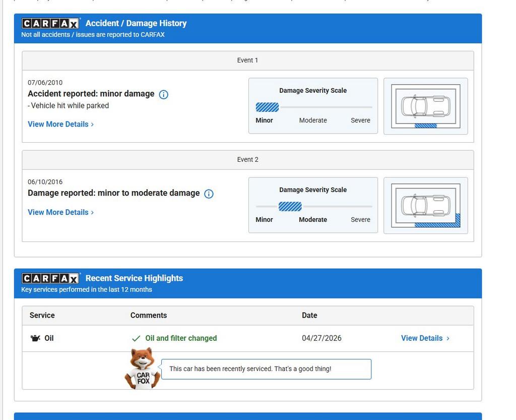Click the 'Service' column header
This screenshot has width=516, height=420.
pyautogui.click(x=42, y=315)
